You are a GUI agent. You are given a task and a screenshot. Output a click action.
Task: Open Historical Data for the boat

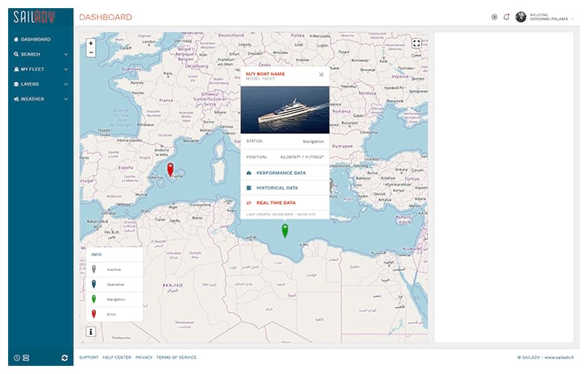pos(285,188)
